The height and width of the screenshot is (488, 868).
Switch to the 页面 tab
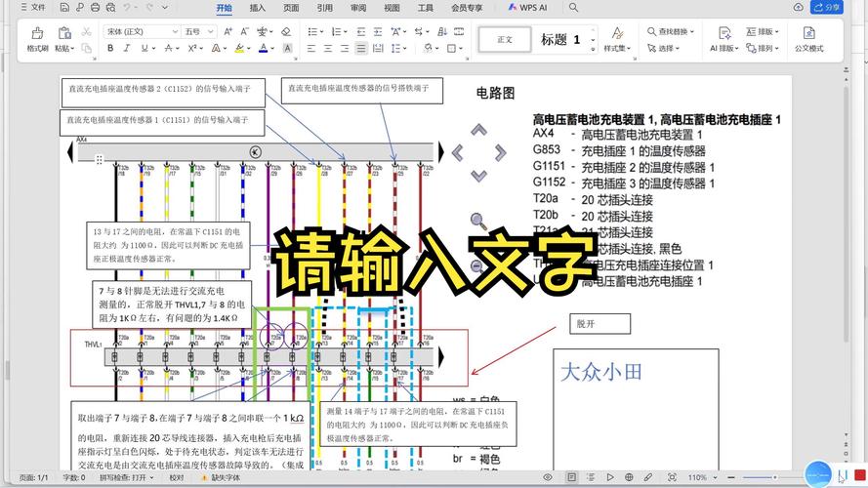coord(291,8)
